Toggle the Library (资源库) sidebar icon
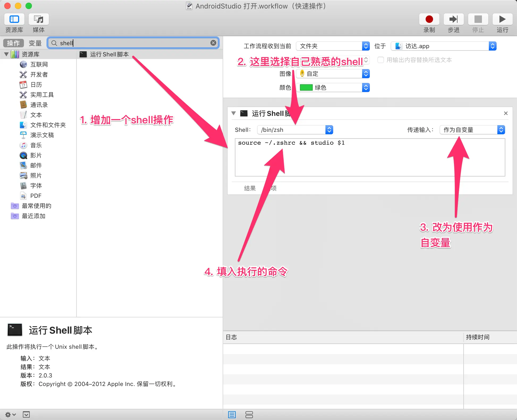Image resolution: width=517 pixels, height=420 pixels. pos(14,19)
